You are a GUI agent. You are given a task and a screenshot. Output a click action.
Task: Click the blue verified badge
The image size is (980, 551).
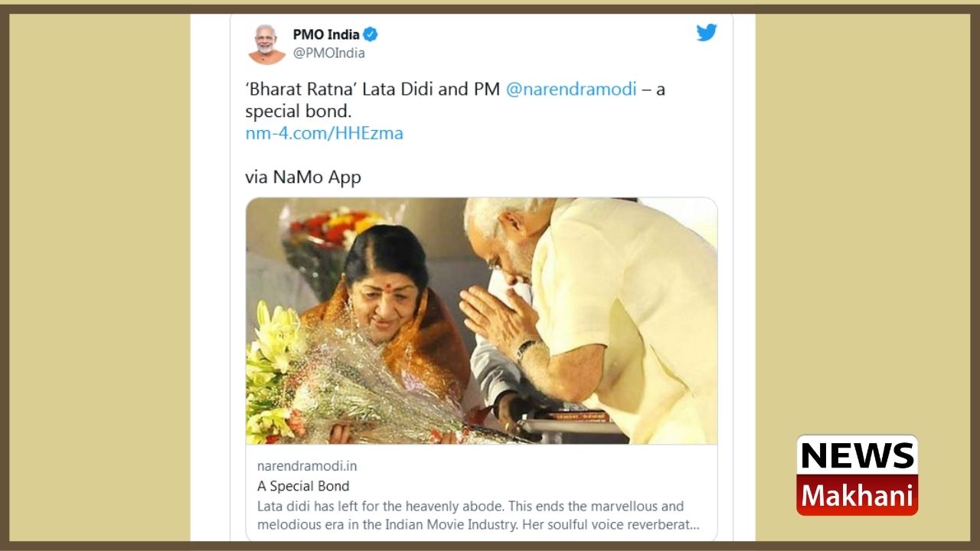[x=371, y=34]
